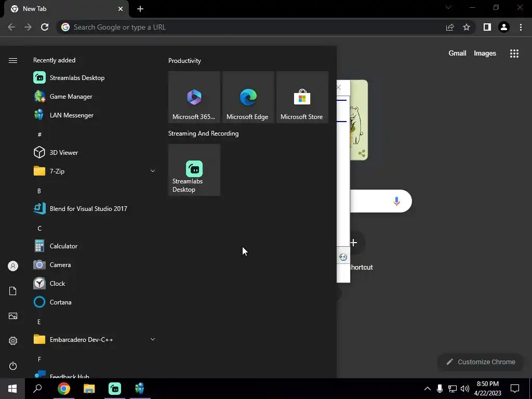Open taskbar clock showing 8:50 PM
532x399 pixels.
click(487, 389)
